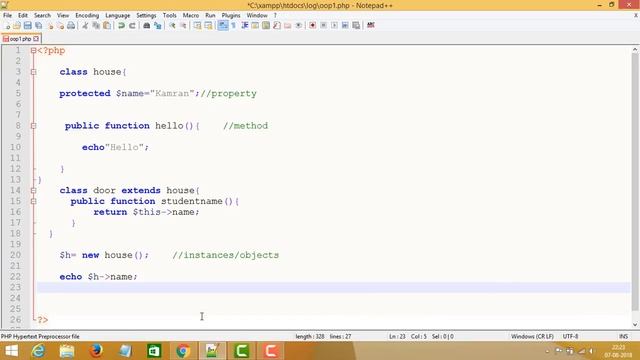Click the Zoom Out toolbar icon
Screen dimensions: 640x360
(183, 26)
